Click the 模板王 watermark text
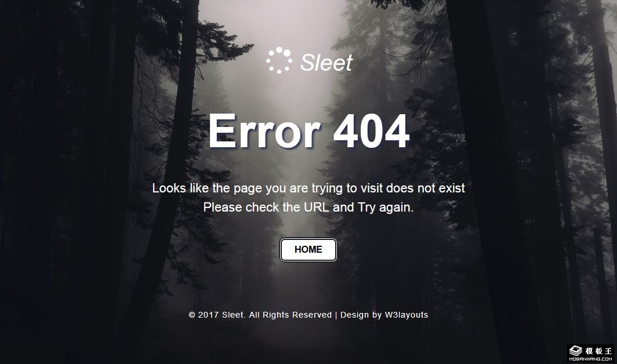This screenshot has height=364, width=617. (598, 351)
